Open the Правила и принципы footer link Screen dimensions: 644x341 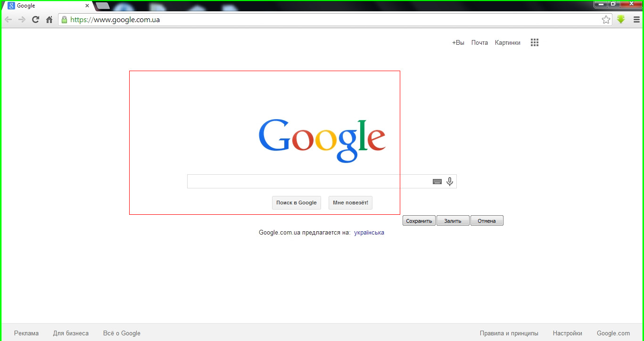pyautogui.click(x=509, y=333)
